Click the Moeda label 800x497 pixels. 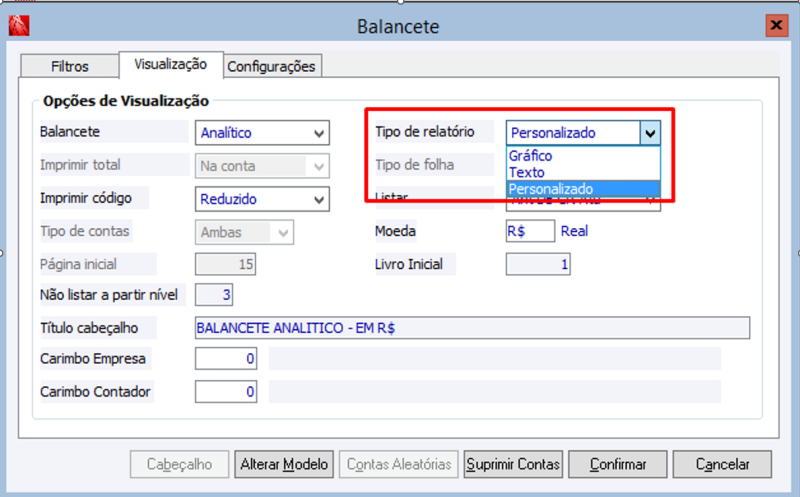[x=395, y=231]
